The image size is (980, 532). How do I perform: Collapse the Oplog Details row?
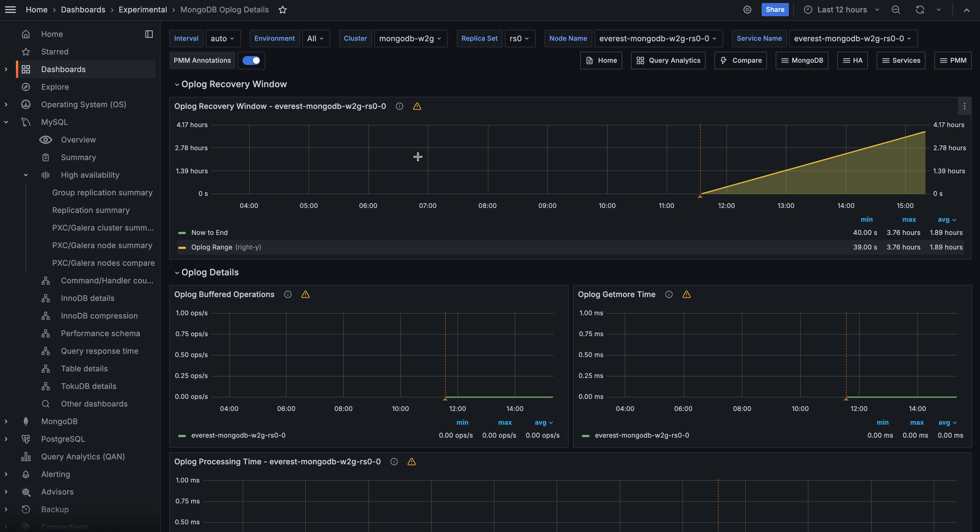coord(210,273)
